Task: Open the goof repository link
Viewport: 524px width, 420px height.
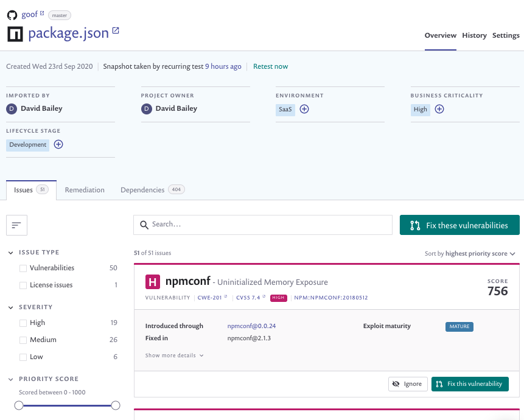Action: (x=29, y=15)
